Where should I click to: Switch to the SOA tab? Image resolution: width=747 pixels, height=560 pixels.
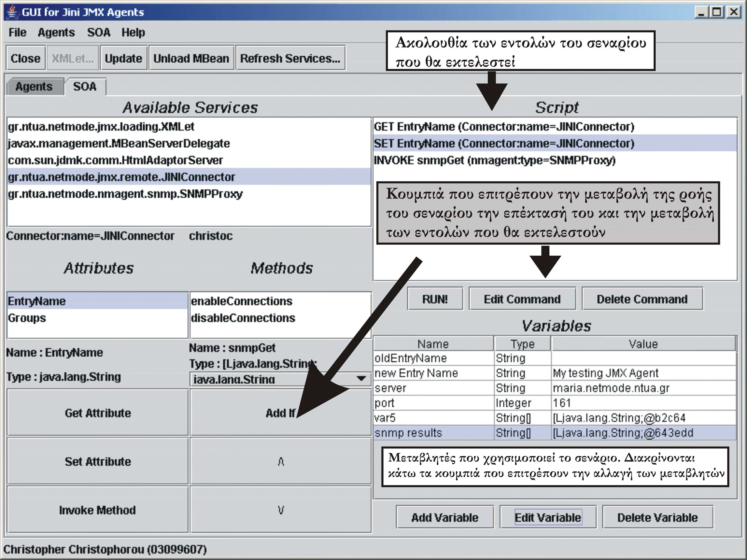(x=85, y=87)
